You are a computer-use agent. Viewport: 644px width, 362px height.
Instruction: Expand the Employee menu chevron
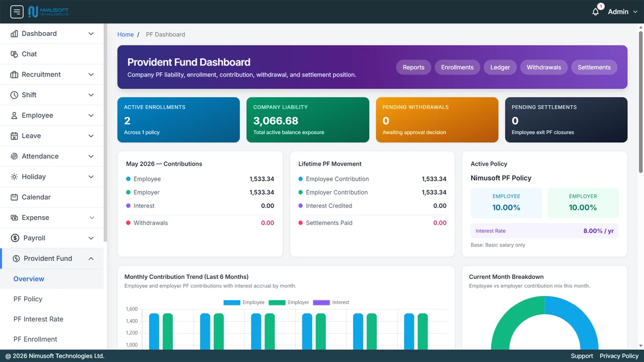(x=91, y=115)
